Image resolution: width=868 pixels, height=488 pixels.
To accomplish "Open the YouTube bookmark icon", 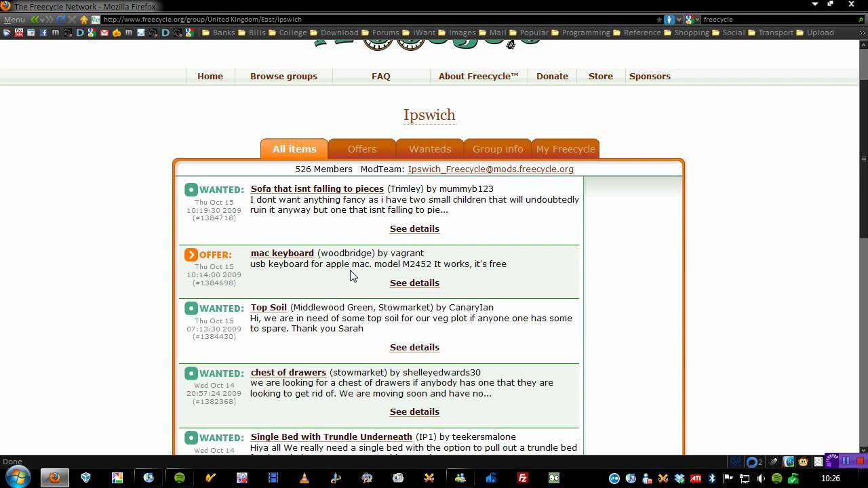I will (19, 33).
